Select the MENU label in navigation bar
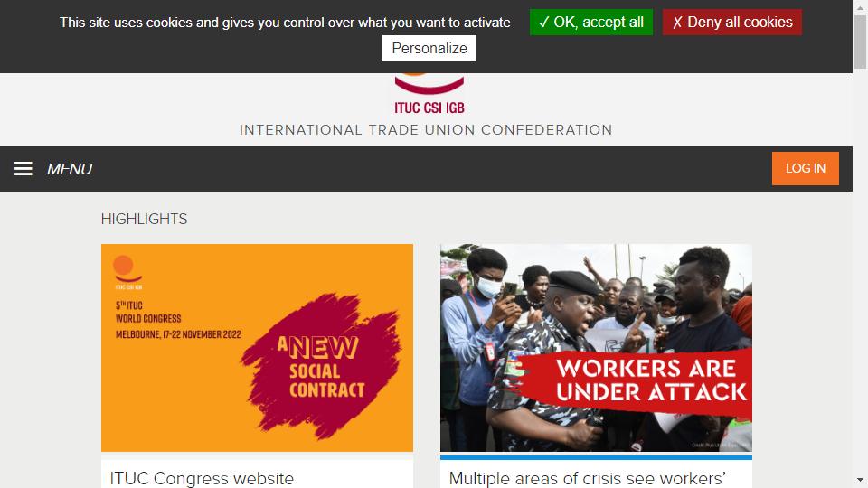This screenshot has width=868, height=488. click(x=70, y=169)
